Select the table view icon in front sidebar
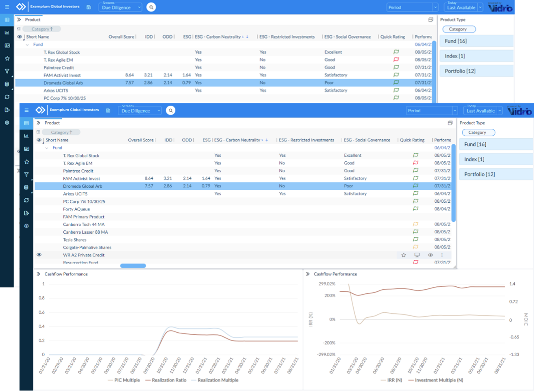 [x=26, y=123]
